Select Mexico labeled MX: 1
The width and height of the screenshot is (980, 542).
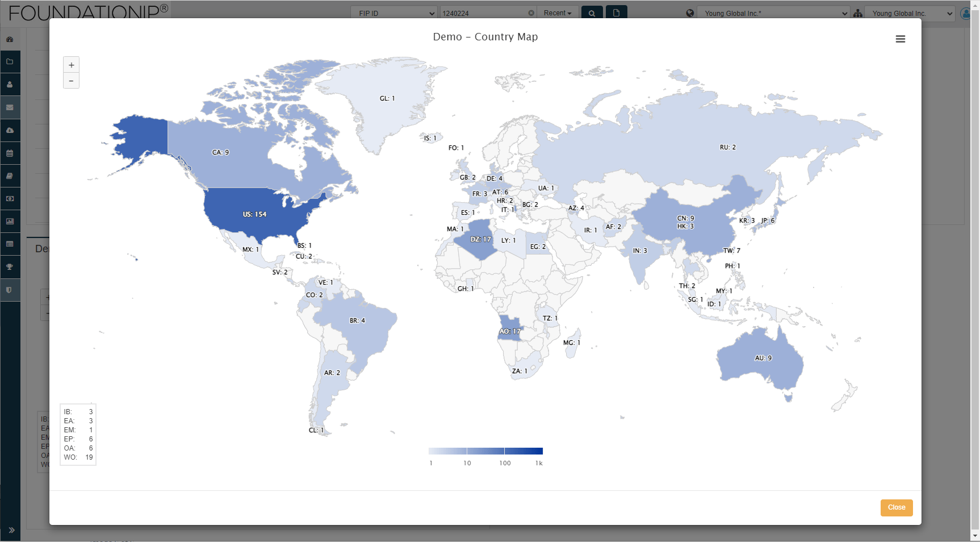coord(250,249)
